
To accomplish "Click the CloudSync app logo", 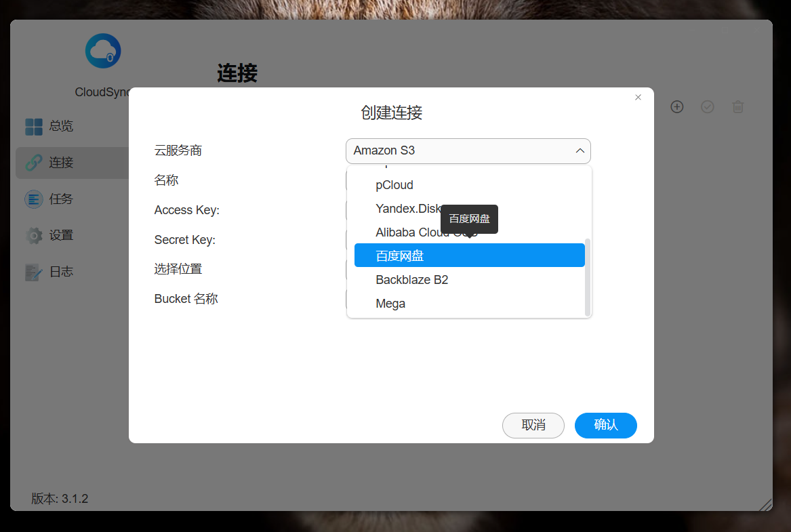I will (103, 51).
